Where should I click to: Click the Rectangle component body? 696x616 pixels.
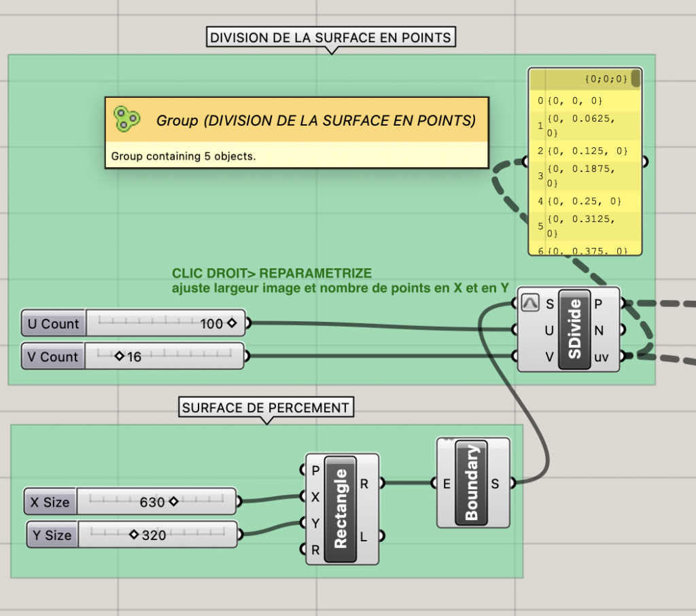click(341, 508)
